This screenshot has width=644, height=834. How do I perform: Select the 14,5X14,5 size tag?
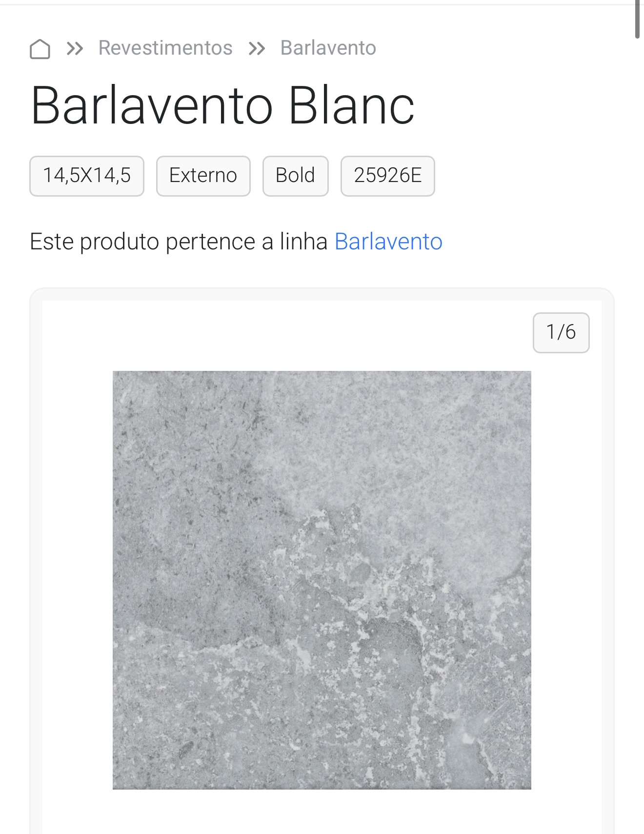[87, 176]
